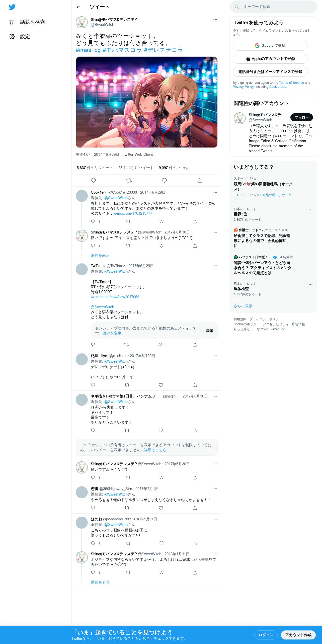Like Cook1e's reply tweet

coord(162,221)
